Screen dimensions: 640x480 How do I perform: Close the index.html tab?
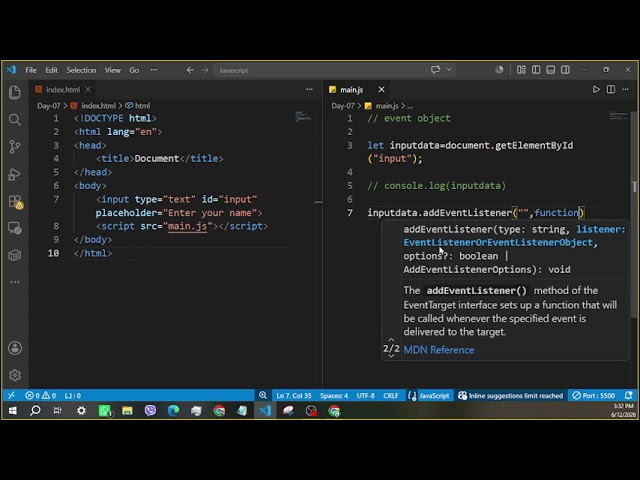[88, 89]
